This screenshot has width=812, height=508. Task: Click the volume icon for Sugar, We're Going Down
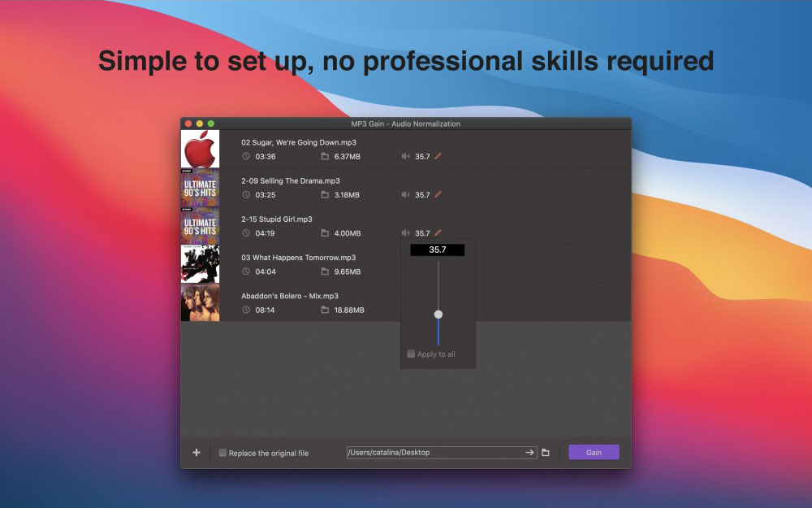(x=405, y=156)
